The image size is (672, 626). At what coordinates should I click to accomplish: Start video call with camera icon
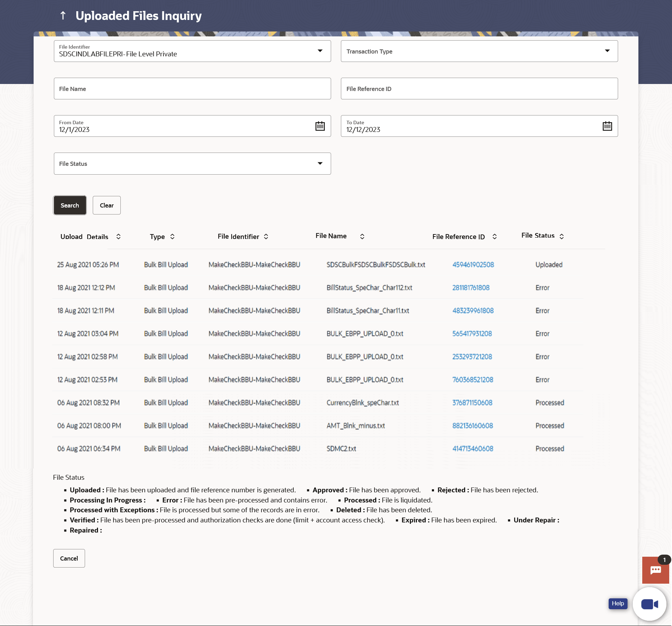tap(650, 604)
